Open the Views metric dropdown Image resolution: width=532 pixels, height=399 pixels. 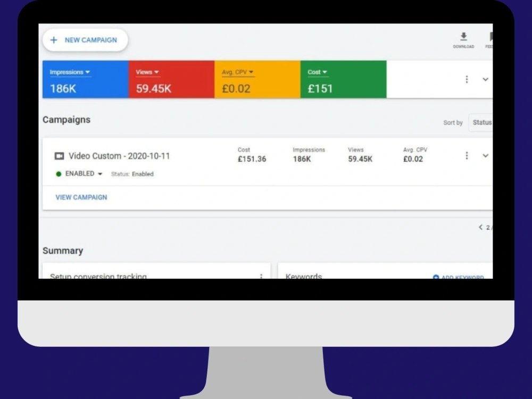point(147,72)
